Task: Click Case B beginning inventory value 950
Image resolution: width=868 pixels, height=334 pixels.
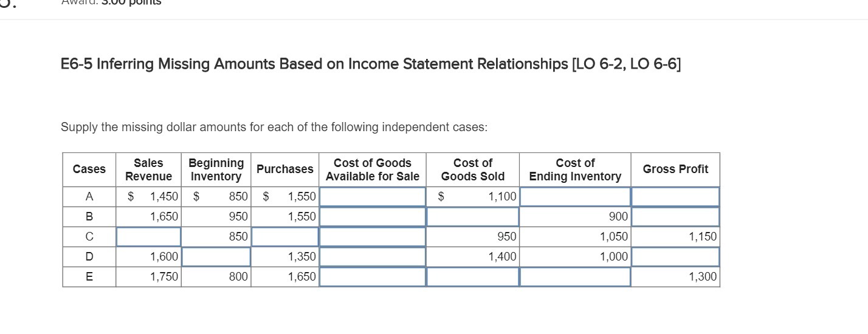Action: 238,216
